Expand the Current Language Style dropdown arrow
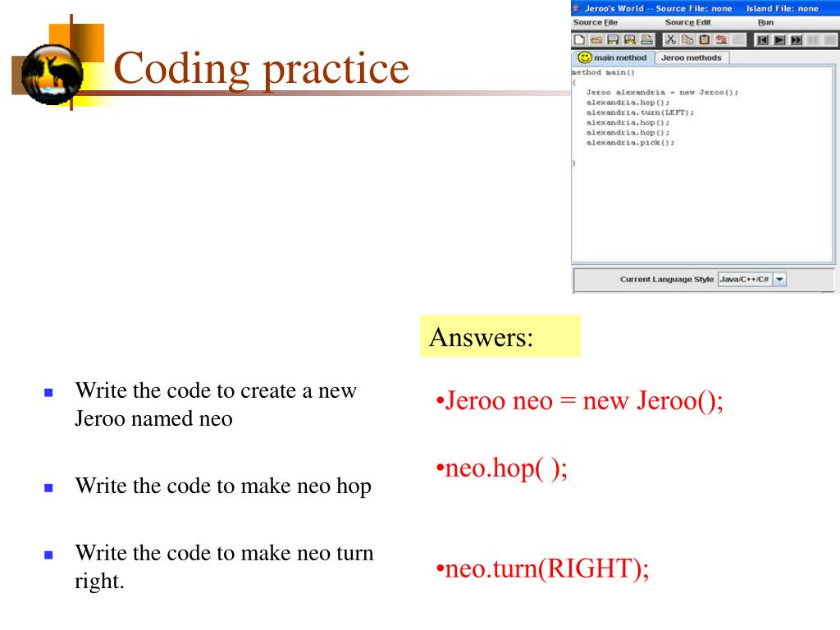Viewport: 840px width, 630px height. tap(779, 279)
